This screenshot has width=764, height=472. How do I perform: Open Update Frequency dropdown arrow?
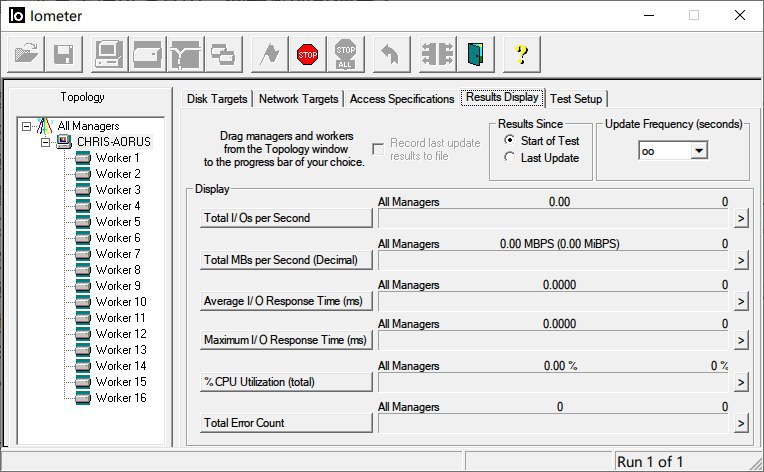(699, 151)
